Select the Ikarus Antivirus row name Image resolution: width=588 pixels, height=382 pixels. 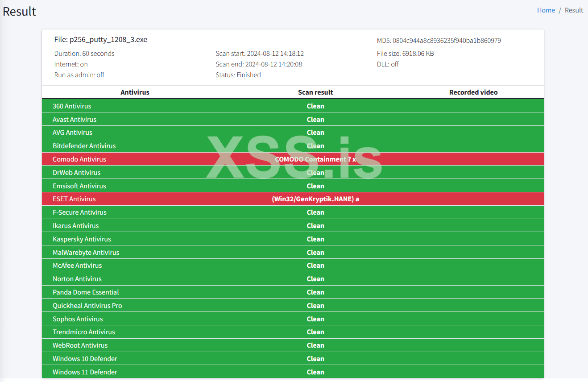(x=76, y=226)
